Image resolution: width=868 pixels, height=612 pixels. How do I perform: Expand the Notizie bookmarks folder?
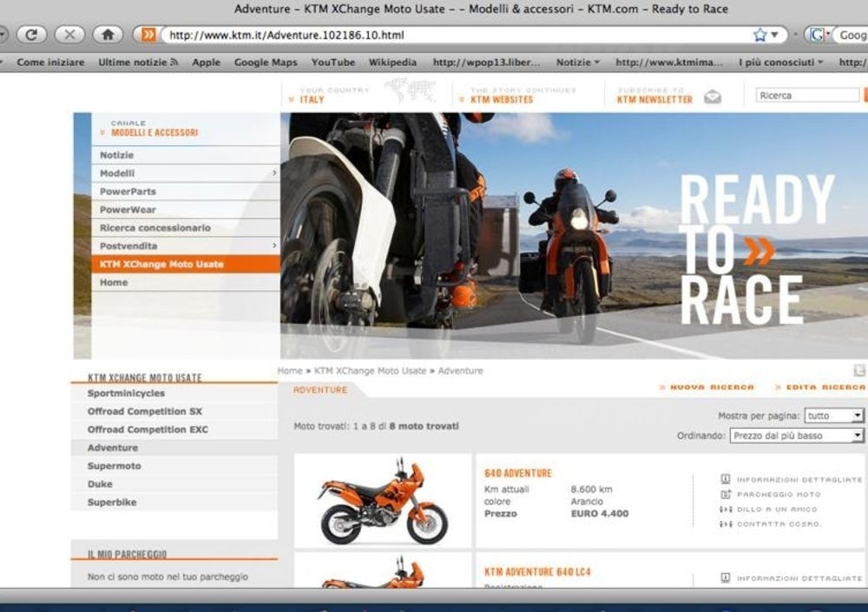[x=578, y=63]
